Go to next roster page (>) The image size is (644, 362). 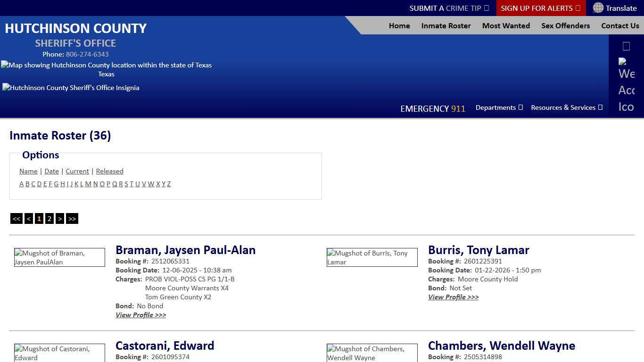point(60,219)
